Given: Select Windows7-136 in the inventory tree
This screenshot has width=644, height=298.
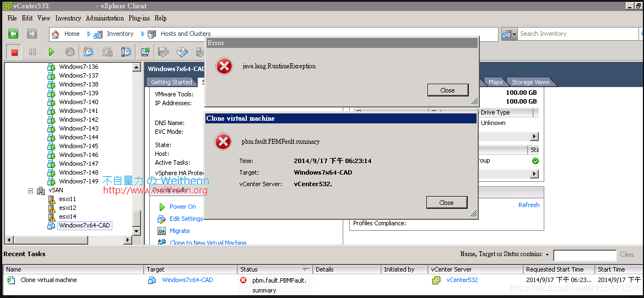Looking at the screenshot, I should pyautogui.click(x=78, y=67).
